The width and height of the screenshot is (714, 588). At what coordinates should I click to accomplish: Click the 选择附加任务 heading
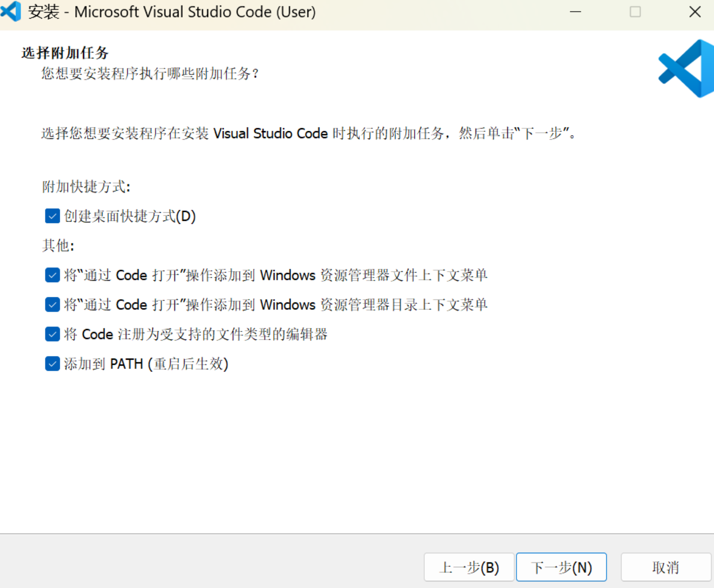point(65,53)
